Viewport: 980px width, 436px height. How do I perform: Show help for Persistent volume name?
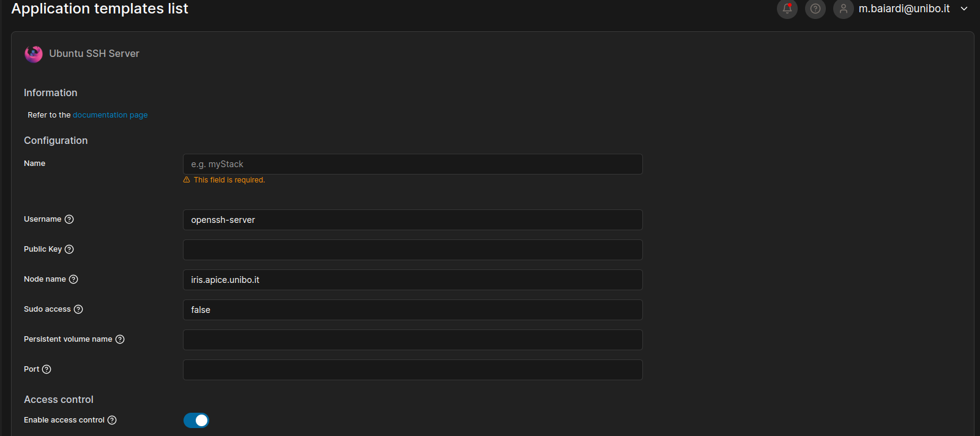[x=120, y=339]
